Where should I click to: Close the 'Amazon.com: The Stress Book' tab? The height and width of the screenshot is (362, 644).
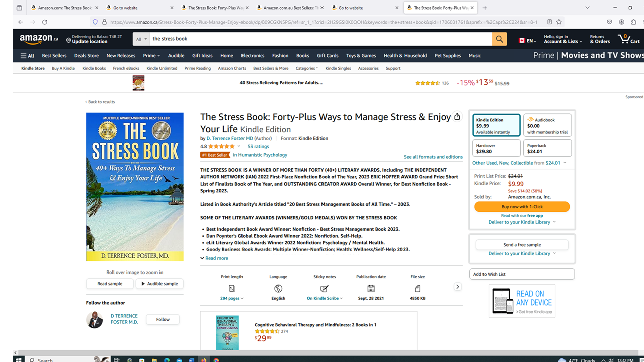96,8
